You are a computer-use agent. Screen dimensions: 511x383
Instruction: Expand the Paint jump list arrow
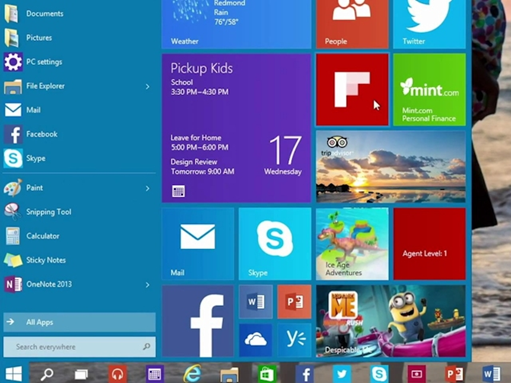click(x=147, y=189)
